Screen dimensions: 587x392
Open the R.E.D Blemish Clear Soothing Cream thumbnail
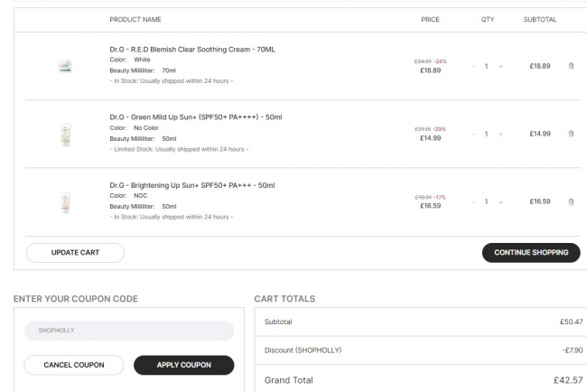click(x=65, y=66)
